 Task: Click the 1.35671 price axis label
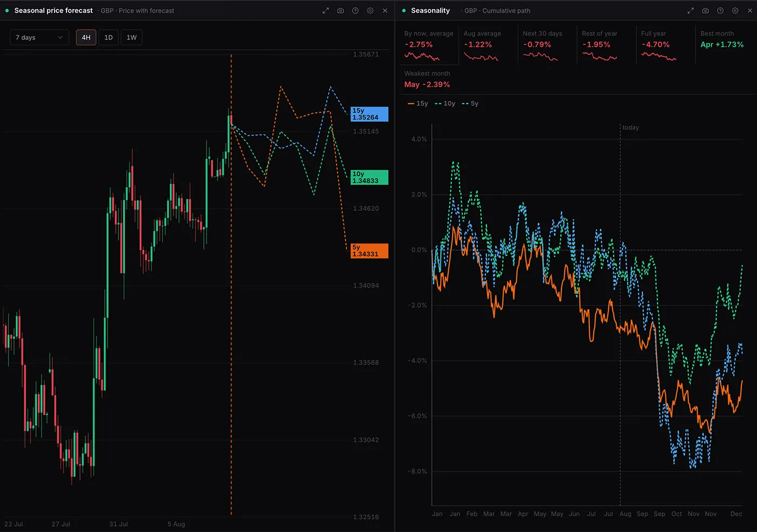[366, 55]
